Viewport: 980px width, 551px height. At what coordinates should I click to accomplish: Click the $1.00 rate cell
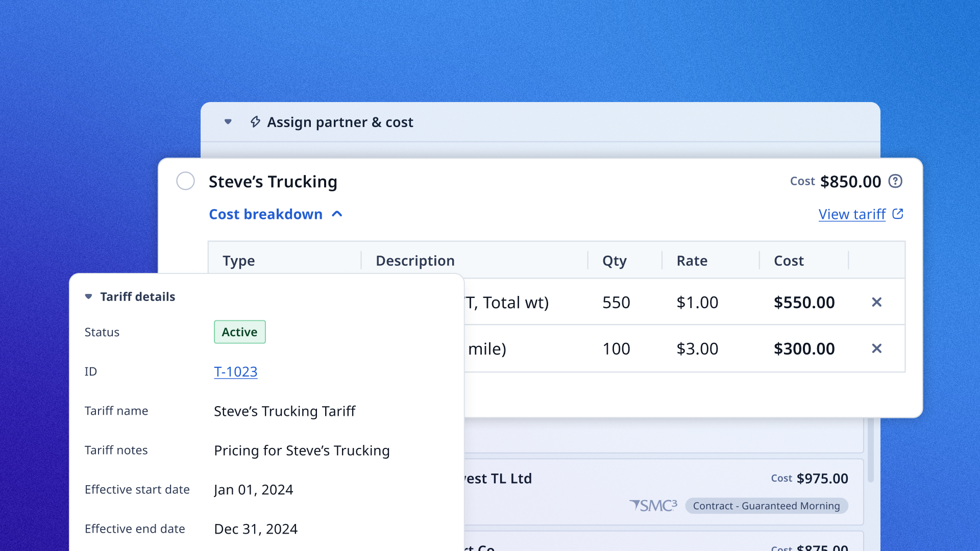point(697,303)
